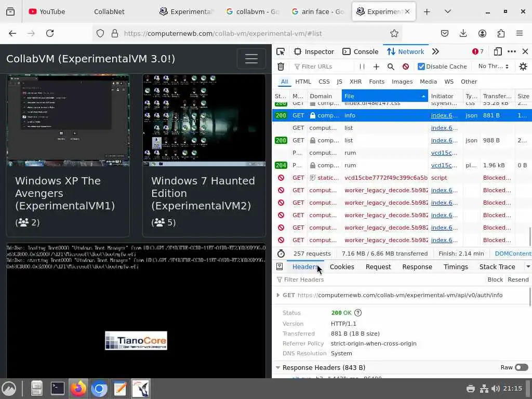Viewport: 532px width, 399px height.
Task: Open the Firefox application hamburger menu
Action: (x=520, y=33)
